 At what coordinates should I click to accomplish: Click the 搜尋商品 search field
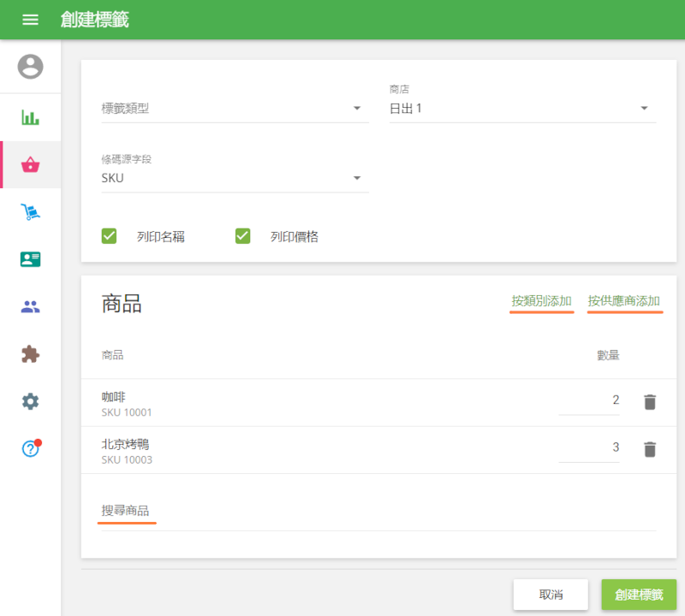[377, 512]
